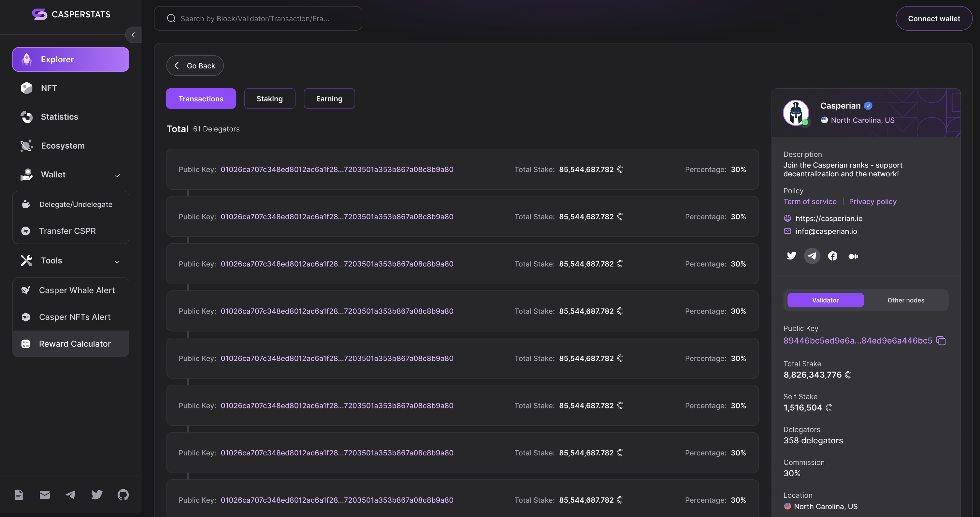Open the Explorer section rocket icon
The height and width of the screenshot is (517, 980).
26,59
